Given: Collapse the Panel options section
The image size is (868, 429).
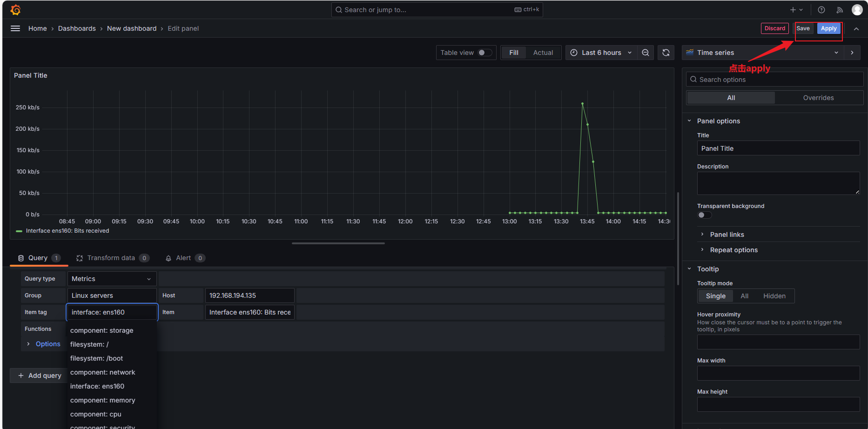Looking at the screenshot, I should (718, 121).
